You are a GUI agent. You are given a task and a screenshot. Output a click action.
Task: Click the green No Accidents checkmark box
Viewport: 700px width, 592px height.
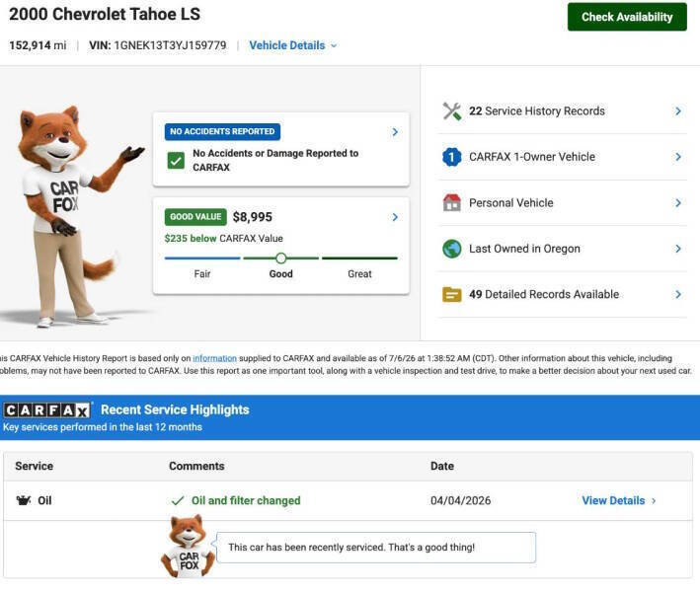[176, 160]
